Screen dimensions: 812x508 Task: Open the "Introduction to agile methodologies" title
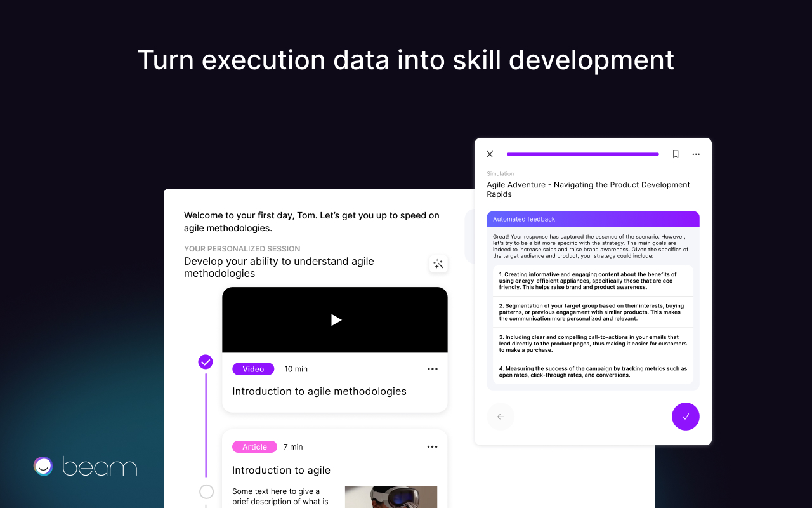[x=319, y=391]
